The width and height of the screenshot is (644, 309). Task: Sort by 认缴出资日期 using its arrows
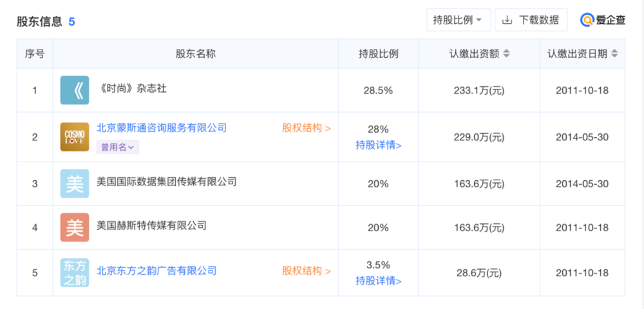[614, 54]
